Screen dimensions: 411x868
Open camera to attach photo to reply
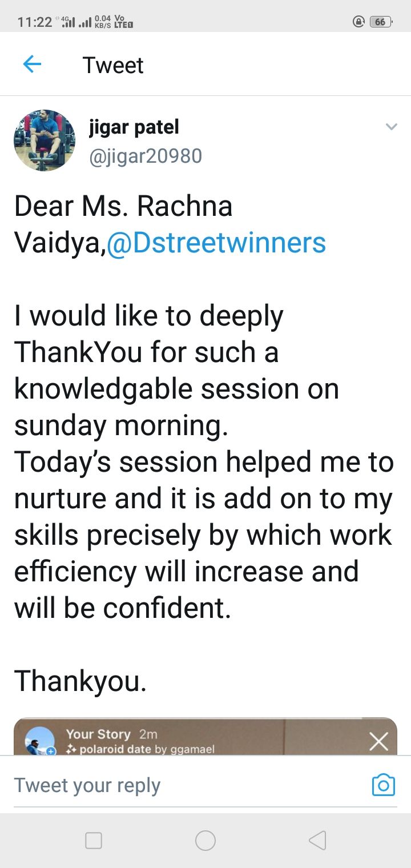383,785
